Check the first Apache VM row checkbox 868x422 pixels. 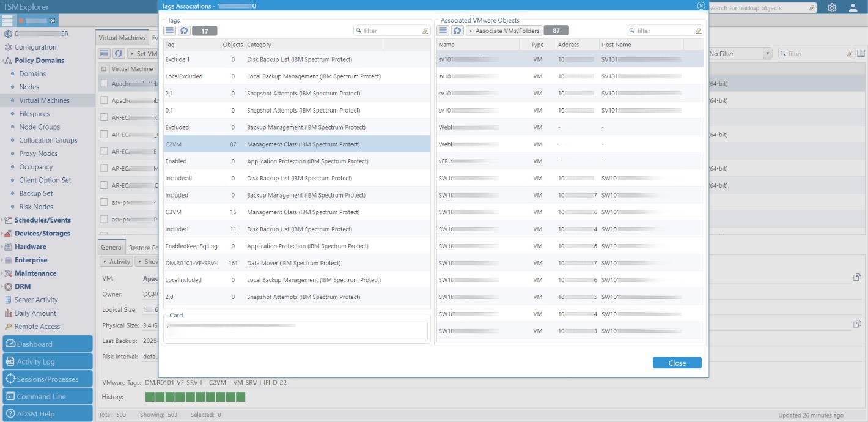click(x=104, y=83)
